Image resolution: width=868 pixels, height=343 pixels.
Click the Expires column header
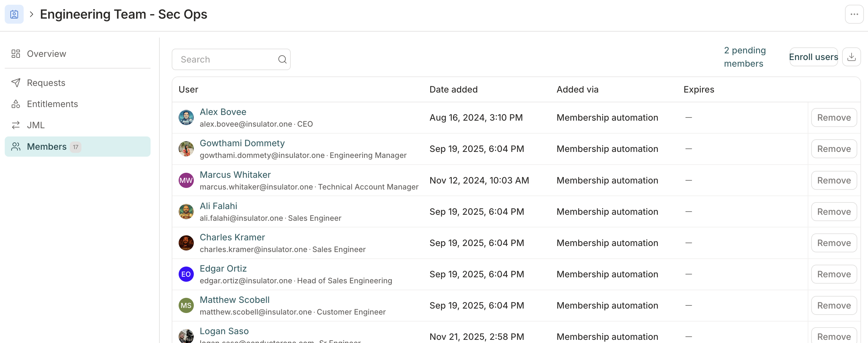pyautogui.click(x=699, y=89)
